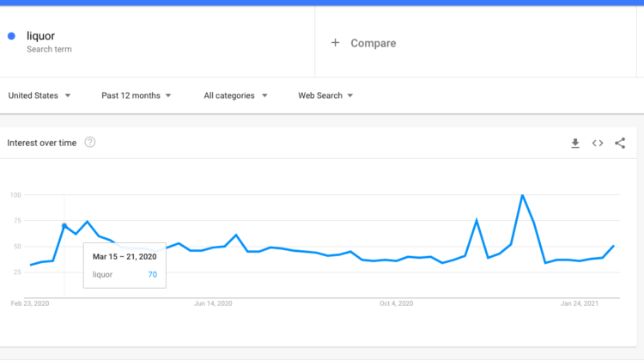Click the share icon

620,144
